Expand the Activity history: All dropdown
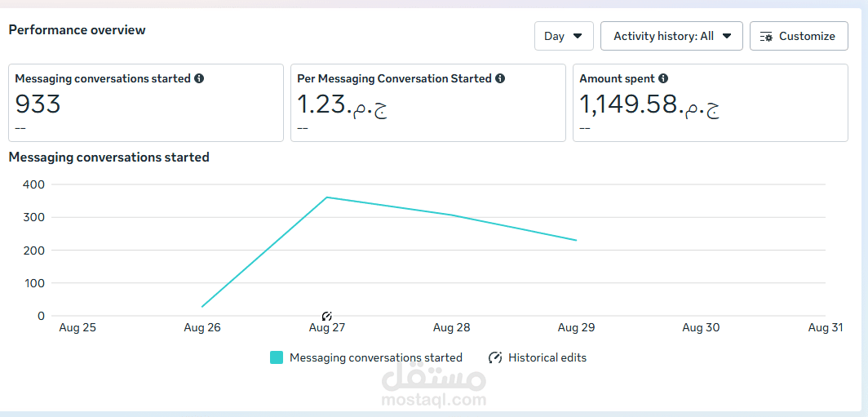The image size is (868, 417). coord(671,36)
